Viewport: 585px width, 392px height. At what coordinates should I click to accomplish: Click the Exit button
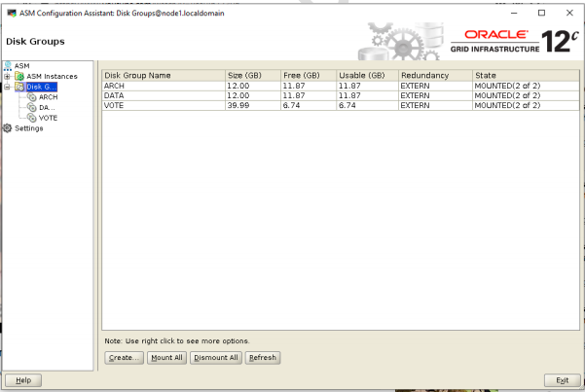pos(563,380)
